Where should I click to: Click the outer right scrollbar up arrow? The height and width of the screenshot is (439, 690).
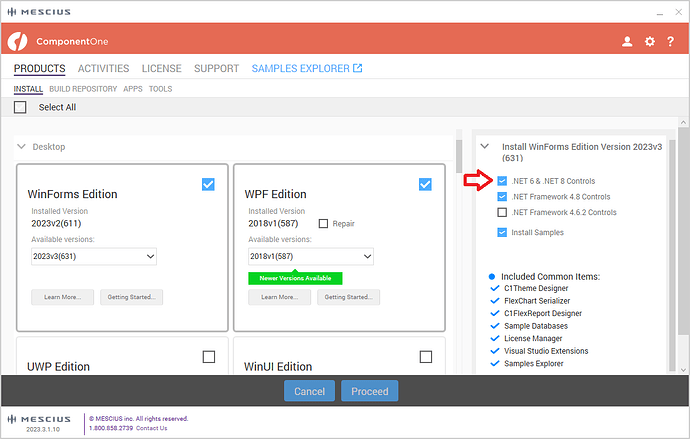click(x=683, y=122)
